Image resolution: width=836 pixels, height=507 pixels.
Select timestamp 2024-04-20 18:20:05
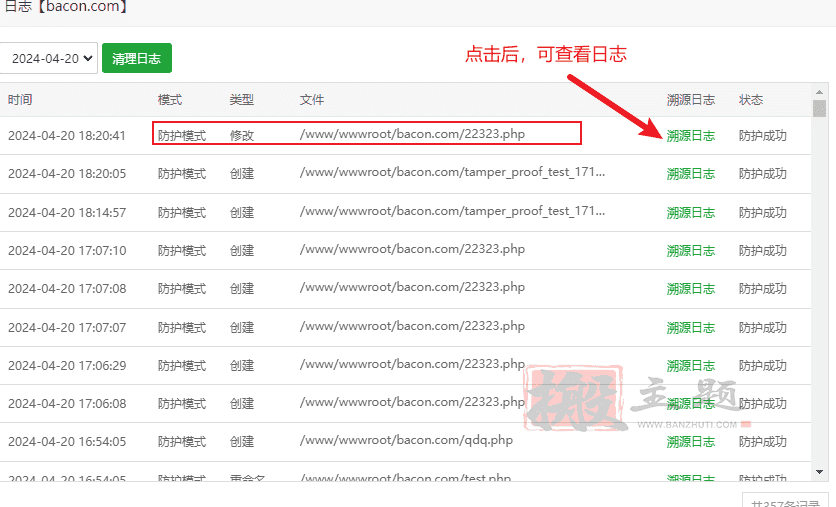67,174
